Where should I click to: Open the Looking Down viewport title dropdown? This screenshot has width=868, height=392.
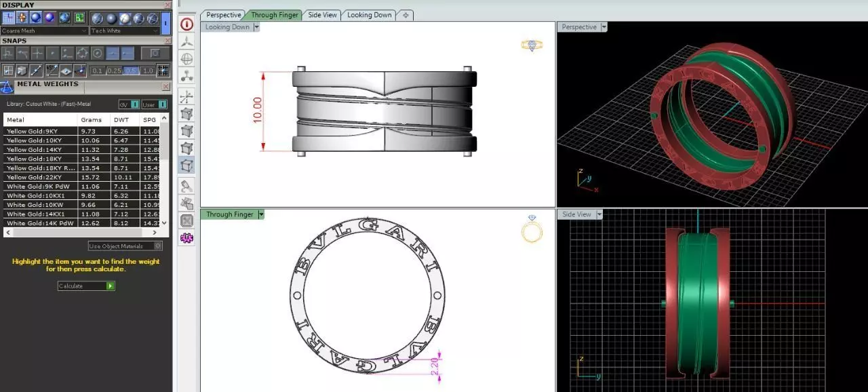[256, 27]
